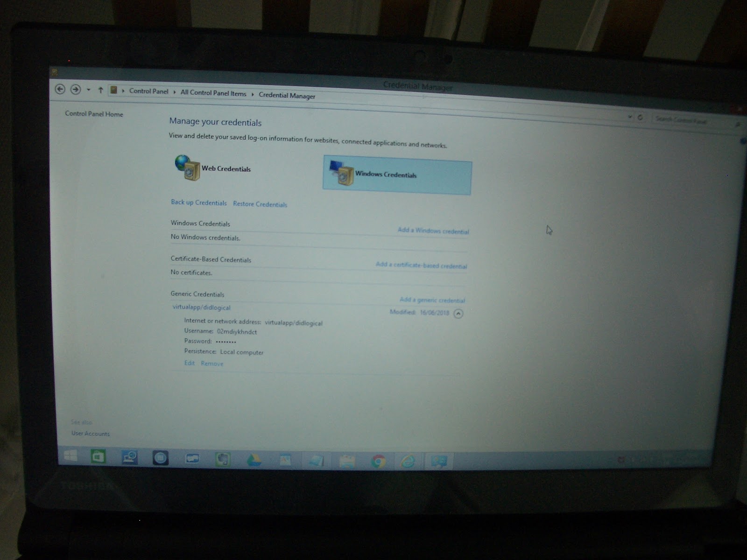Add a Windows credential

[433, 231]
